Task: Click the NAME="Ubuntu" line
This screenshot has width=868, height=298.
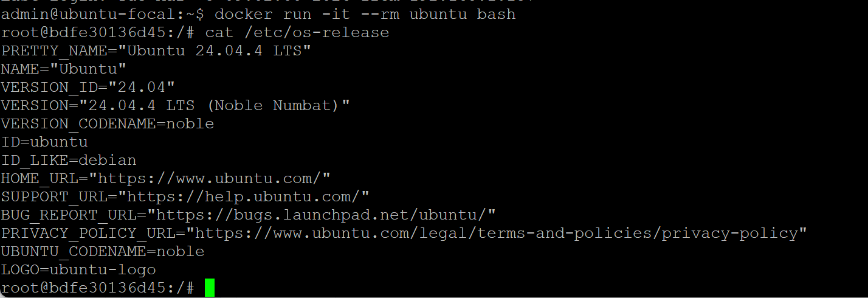Action: [63, 69]
